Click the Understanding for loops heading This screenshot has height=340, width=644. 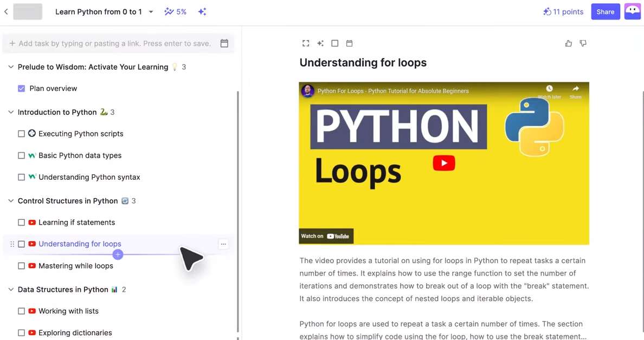pos(363,62)
